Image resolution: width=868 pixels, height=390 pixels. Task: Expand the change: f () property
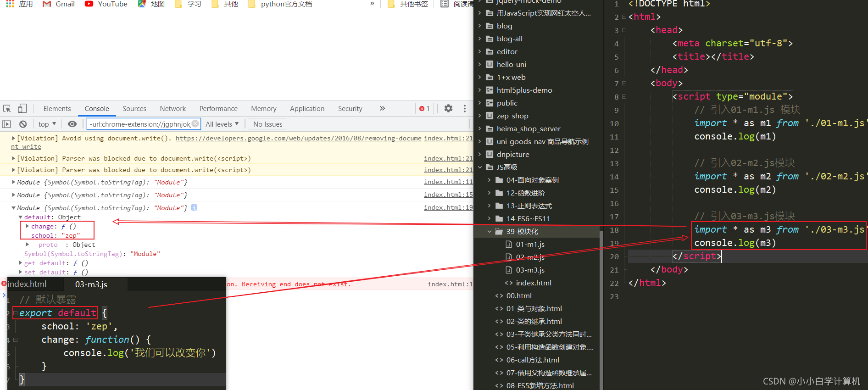pos(28,226)
